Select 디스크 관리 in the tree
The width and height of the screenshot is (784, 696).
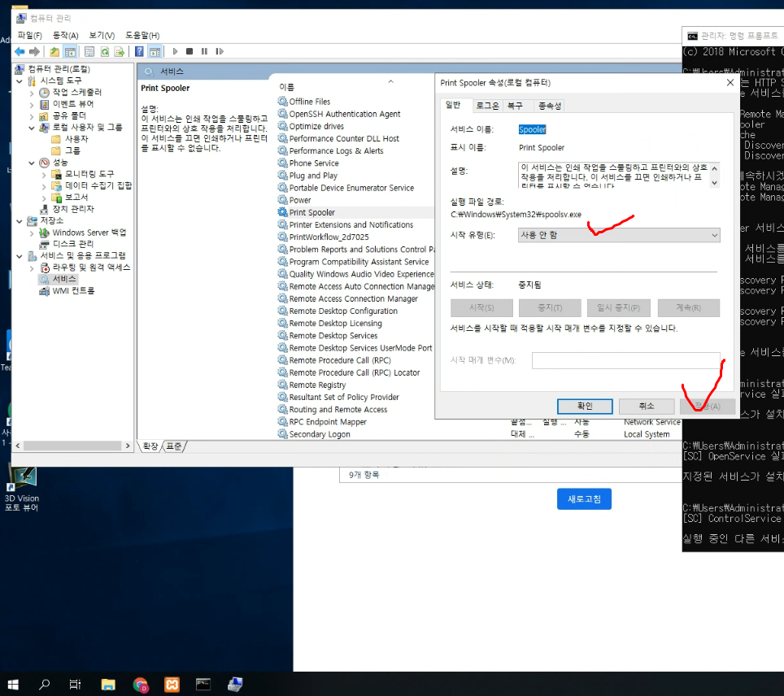pyautogui.click(x=73, y=244)
